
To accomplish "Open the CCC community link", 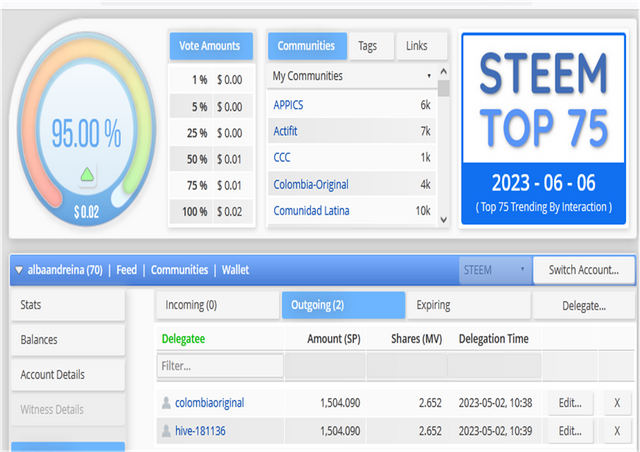I will 282,158.
